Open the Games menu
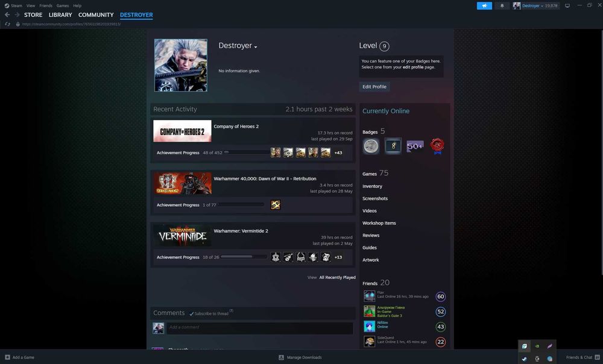The width and height of the screenshot is (603, 364). point(63,6)
